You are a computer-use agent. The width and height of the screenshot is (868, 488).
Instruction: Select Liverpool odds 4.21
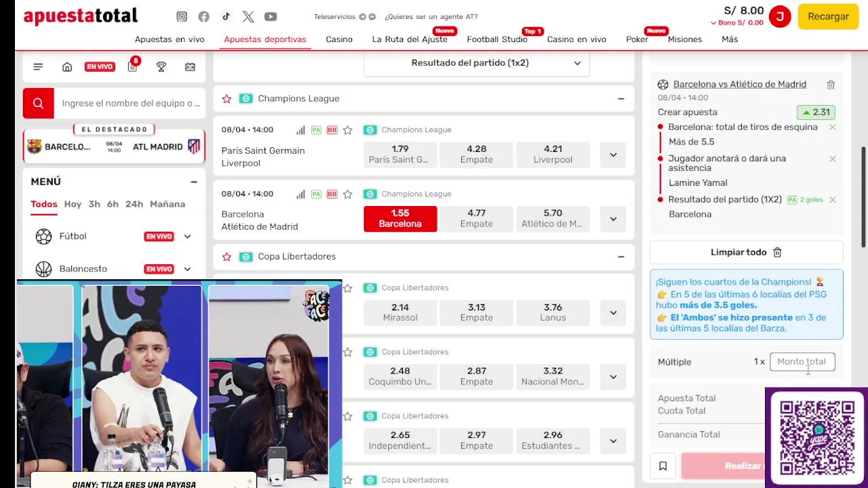click(x=553, y=155)
